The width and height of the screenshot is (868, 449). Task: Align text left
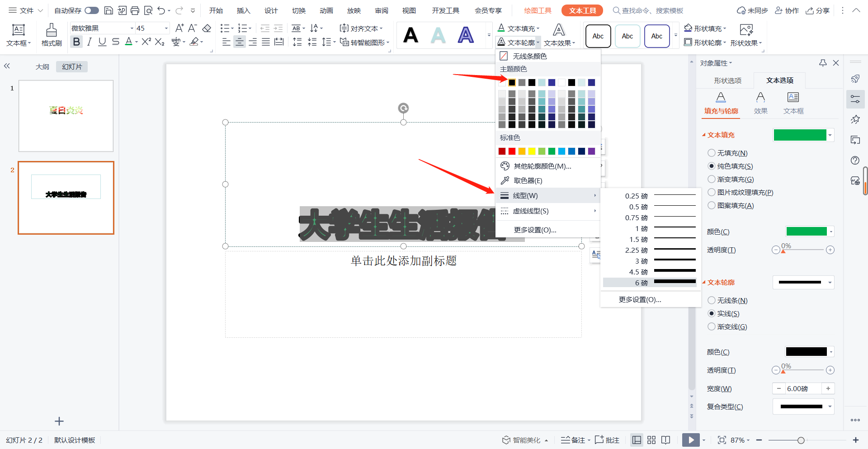point(226,42)
